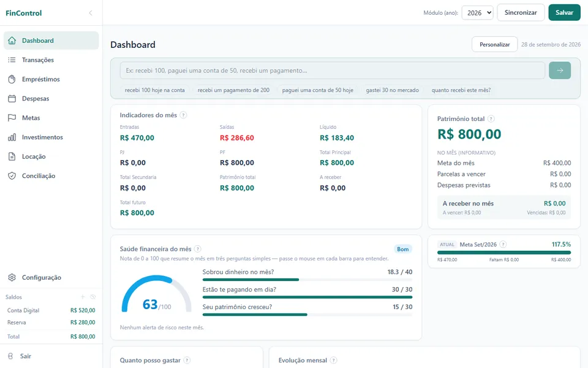Collapse the sidebar using the chevron icon
Screen dimensions: 588x368
[91, 13]
